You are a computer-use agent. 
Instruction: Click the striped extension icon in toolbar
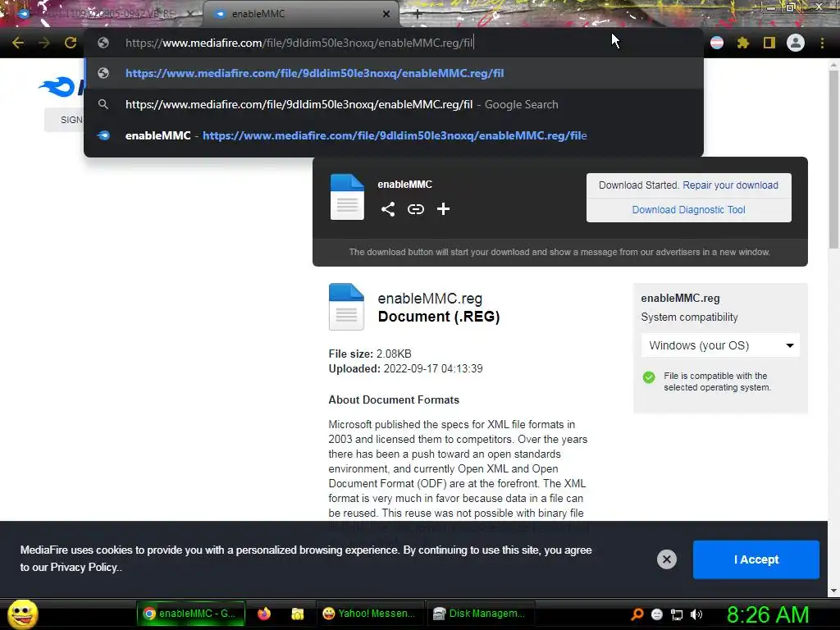point(717,43)
